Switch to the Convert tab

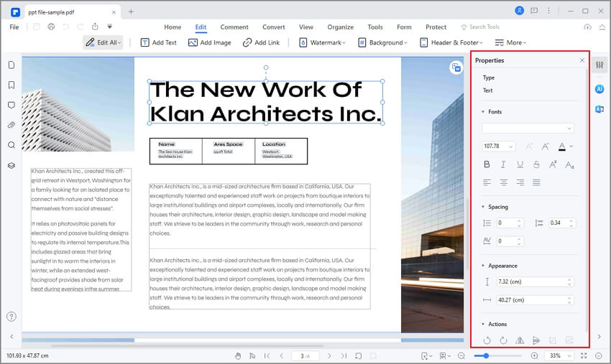click(274, 27)
